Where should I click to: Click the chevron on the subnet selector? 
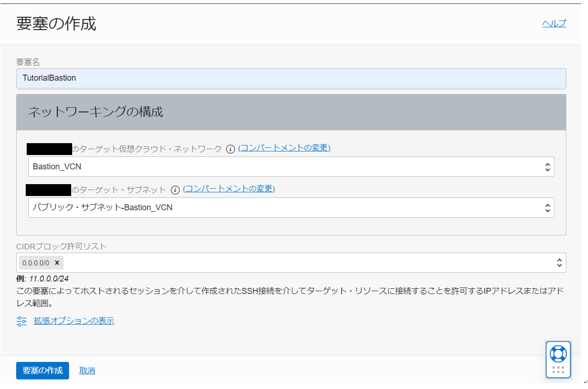[x=547, y=207]
